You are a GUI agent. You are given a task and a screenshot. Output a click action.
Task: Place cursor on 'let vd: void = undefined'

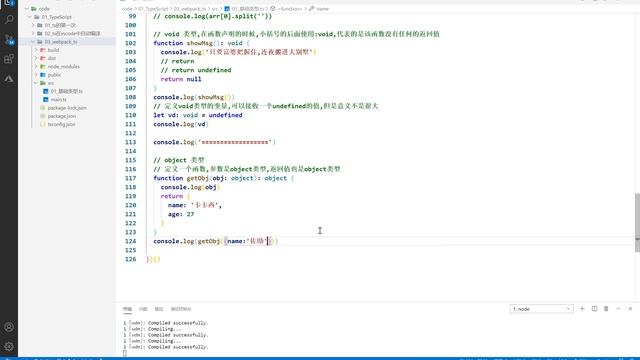click(x=198, y=115)
